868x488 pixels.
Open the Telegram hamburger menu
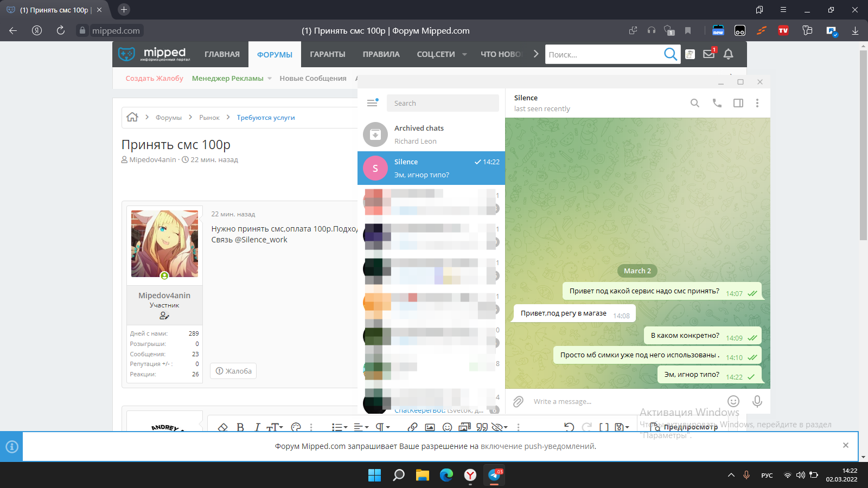tap(372, 103)
